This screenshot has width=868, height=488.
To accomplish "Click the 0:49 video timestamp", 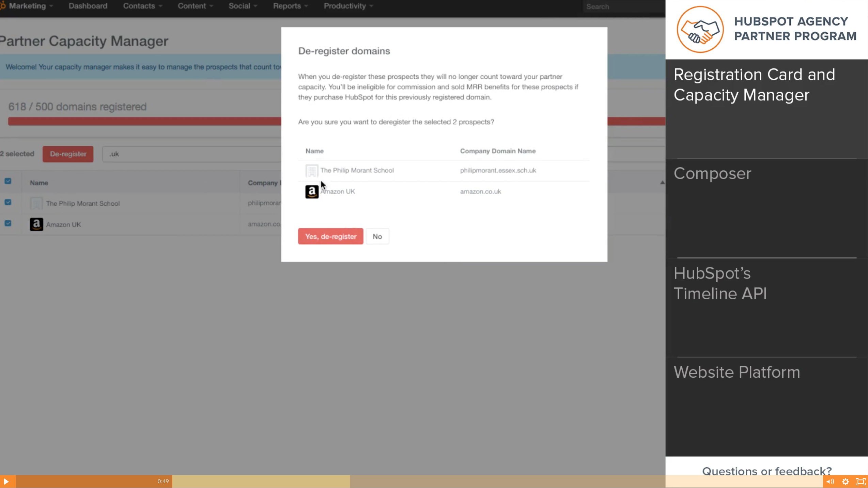I will [163, 481].
